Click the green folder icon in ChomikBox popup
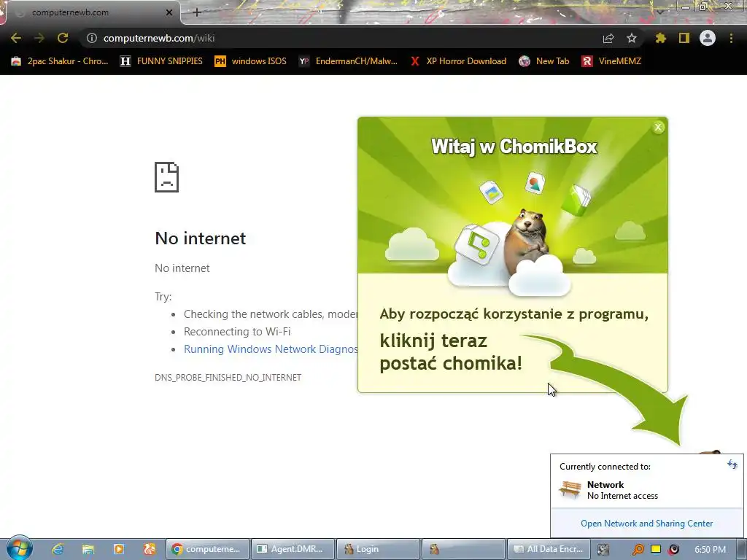Viewport: 747px width, 560px height. [x=576, y=199]
